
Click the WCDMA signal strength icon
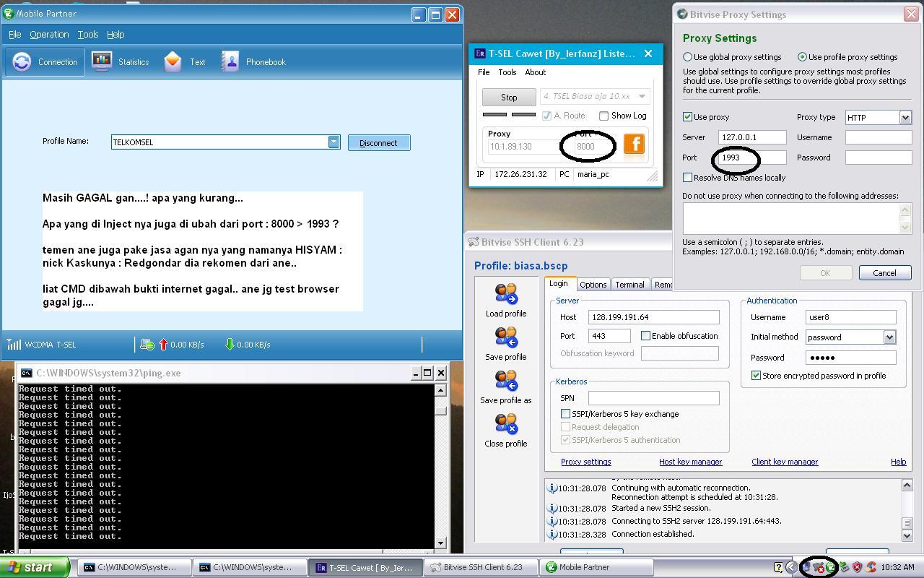[x=14, y=345]
